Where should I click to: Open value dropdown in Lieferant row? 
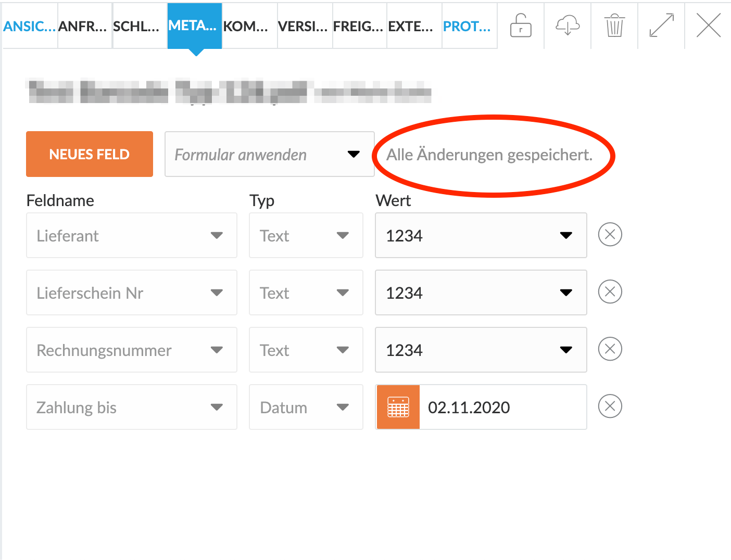[x=481, y=235]
